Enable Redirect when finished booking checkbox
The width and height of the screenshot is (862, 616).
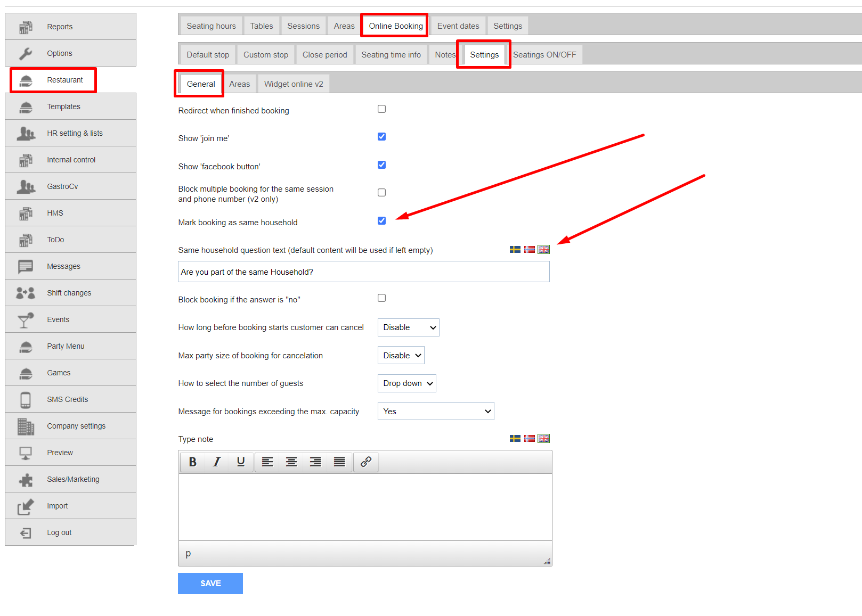point(382,109)
